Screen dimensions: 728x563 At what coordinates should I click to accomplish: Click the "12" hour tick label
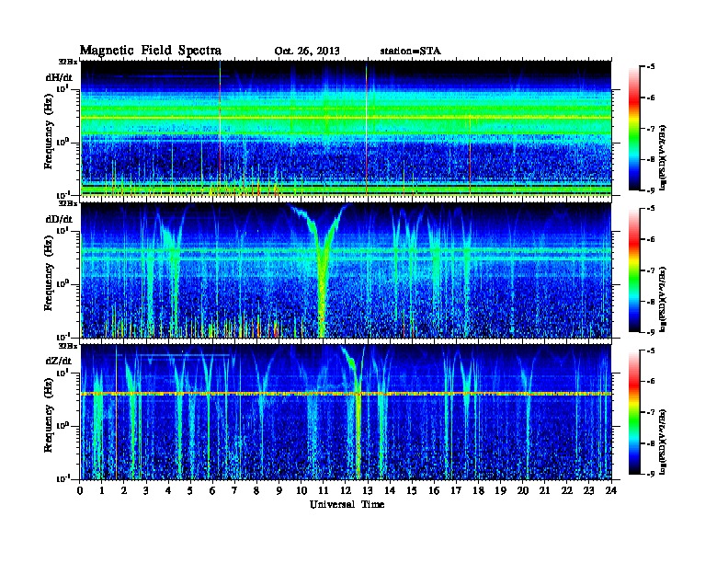coord(346,490)
